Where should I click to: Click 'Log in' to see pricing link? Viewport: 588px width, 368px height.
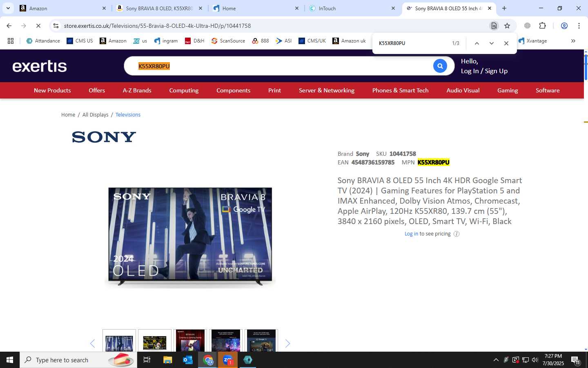click(411, 234)
